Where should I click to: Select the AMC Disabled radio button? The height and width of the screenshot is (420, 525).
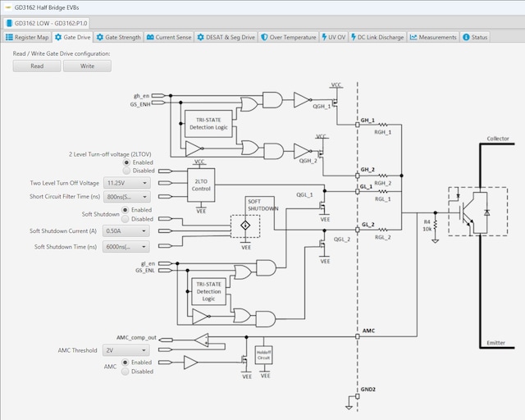[x=126, y=372]
